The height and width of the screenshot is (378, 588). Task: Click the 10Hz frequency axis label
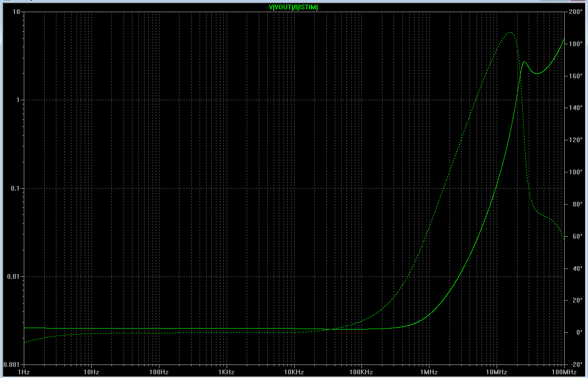pos(91,372)
